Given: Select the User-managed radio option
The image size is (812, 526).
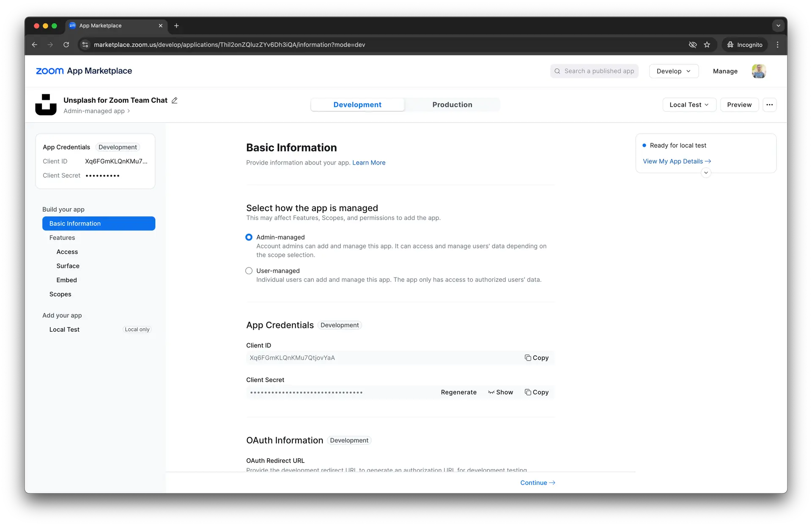Looking at the screenshot, I should tap(249, 271).
